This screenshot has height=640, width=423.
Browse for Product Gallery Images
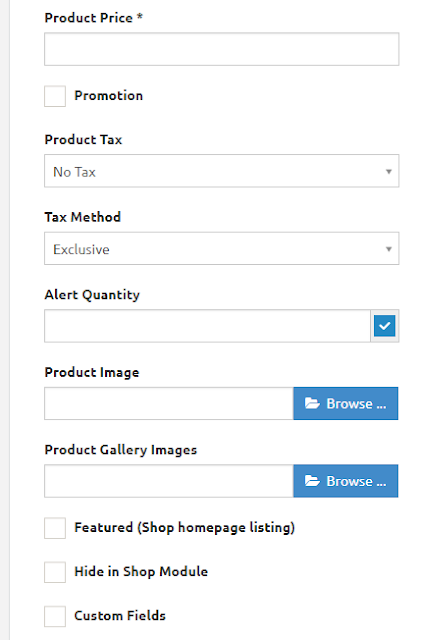(345, 481)
